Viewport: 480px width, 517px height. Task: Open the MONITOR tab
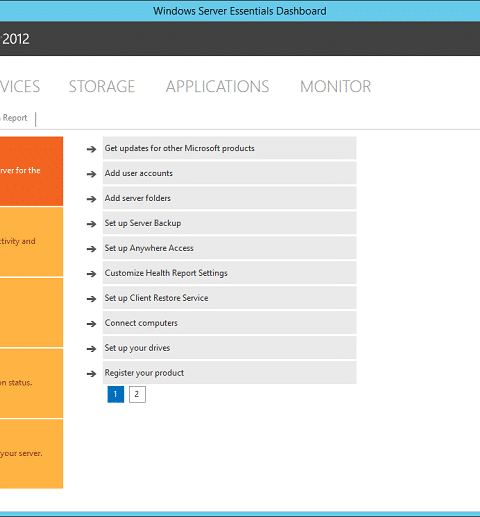[x=335, y=86]
